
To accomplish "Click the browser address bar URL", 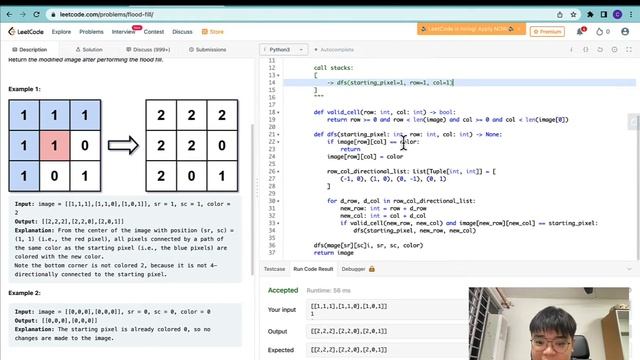I will (107, 15).
